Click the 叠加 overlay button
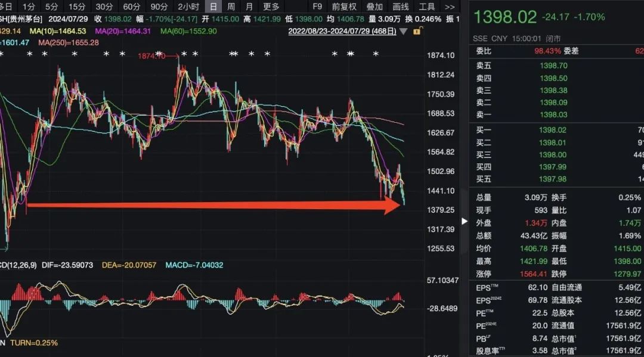This screenshot has width=644, height=357. coord(374,7)
